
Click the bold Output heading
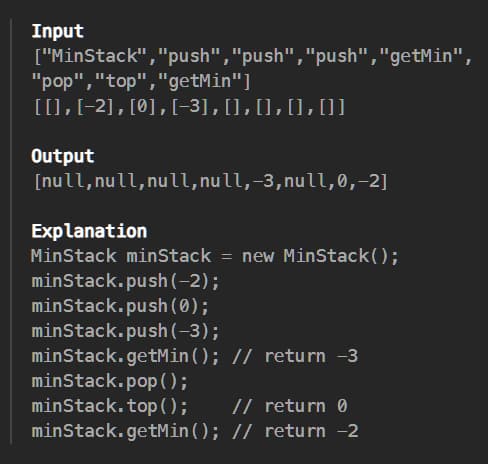[63, 156]
